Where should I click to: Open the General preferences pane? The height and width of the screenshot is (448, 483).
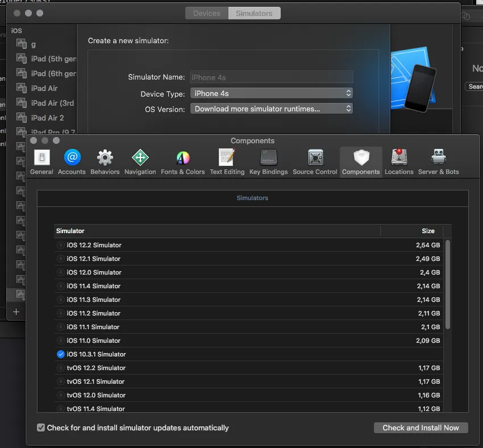41,162
